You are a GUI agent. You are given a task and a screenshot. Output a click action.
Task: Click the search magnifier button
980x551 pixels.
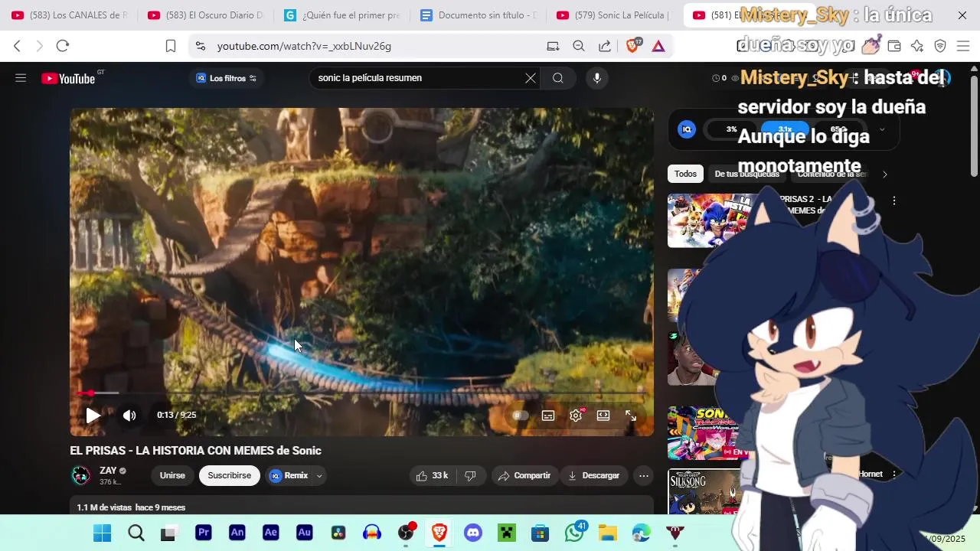click(558, 78)
